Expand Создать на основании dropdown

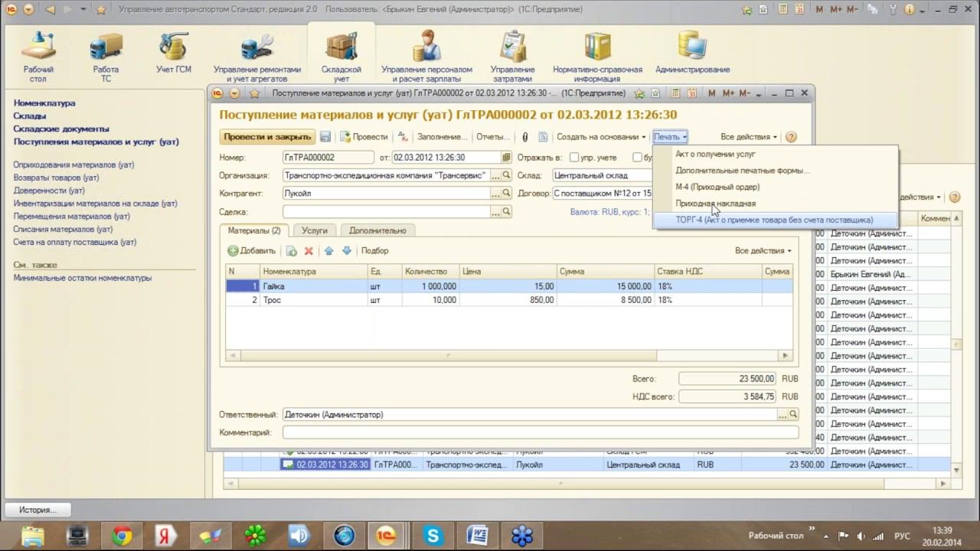point(601,137)
